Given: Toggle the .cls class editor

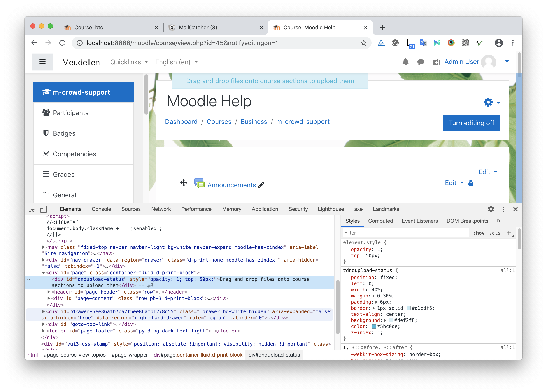Looking at the screenshot, I should pyautogui.click(x=495, y=233).
